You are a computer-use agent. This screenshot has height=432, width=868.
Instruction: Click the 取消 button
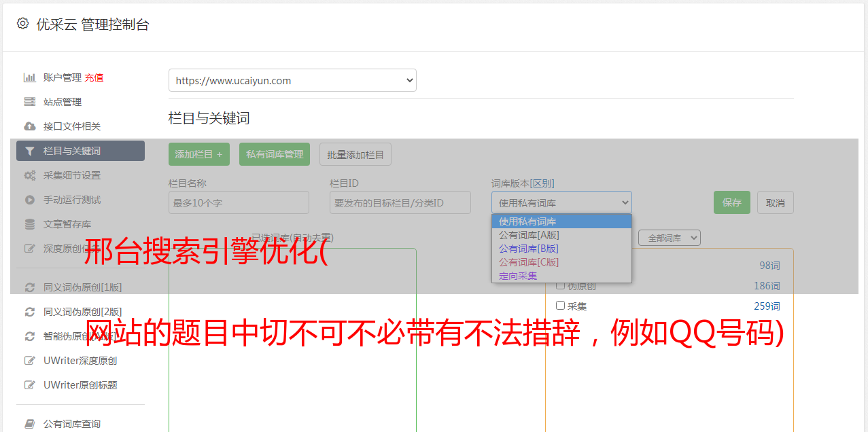[x=776, y=202]
